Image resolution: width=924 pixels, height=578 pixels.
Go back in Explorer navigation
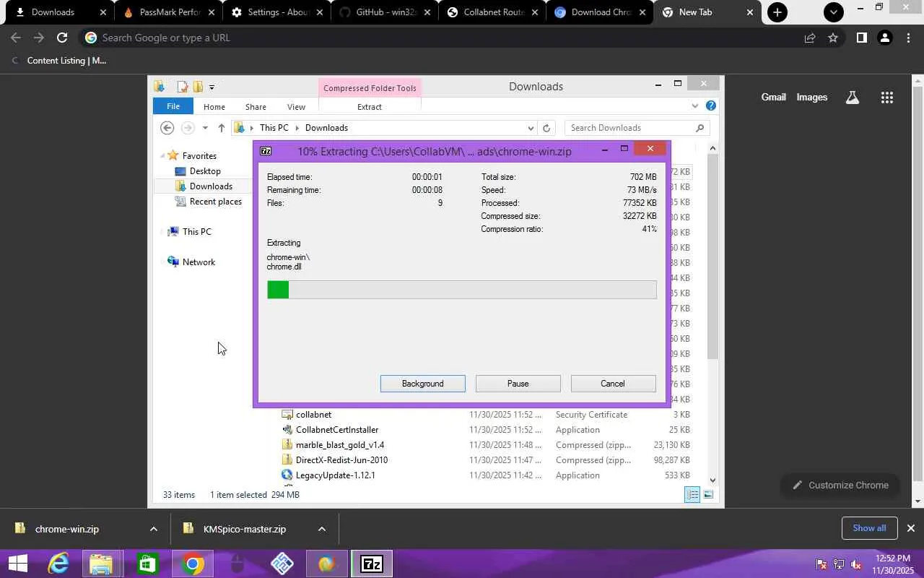pyautogui.click(x=167, y=128)
